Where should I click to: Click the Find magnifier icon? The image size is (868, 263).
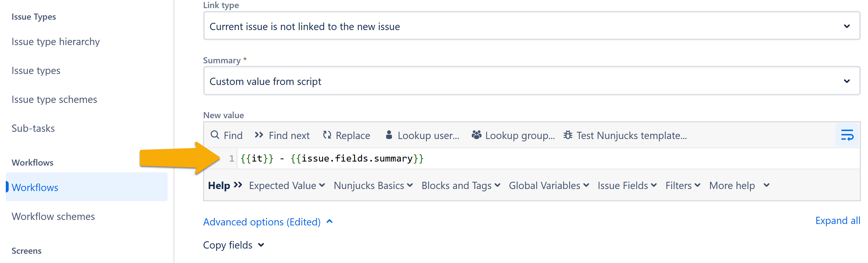tap(215, 135)
